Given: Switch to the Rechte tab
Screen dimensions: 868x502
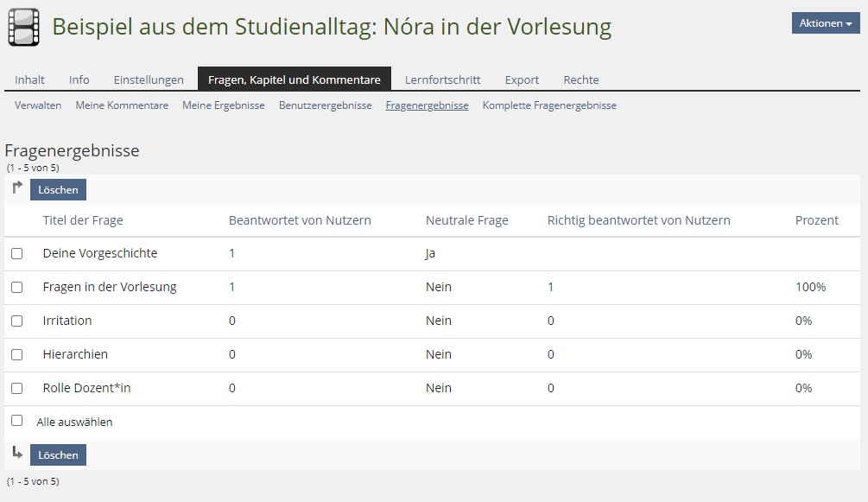Looking at the screenshot, I should 581,79.
